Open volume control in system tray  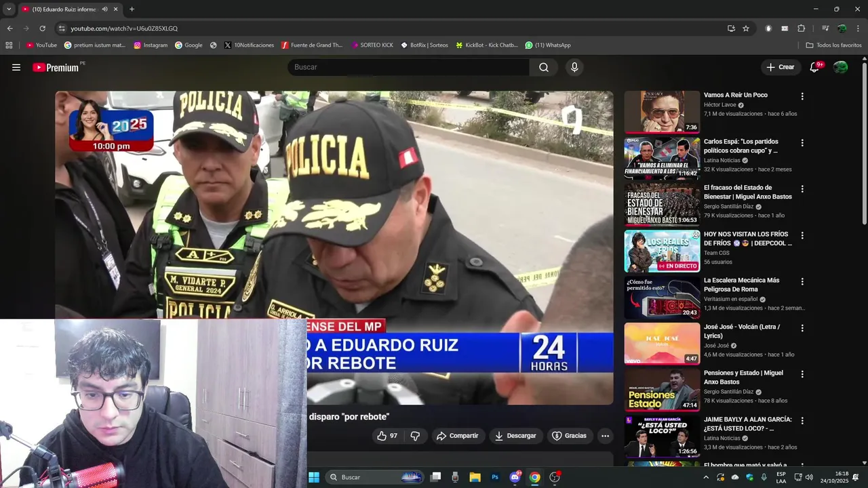[809, 477]
